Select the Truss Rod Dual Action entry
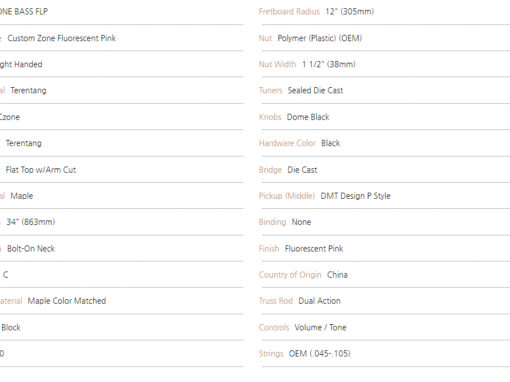 coord(384,301)
